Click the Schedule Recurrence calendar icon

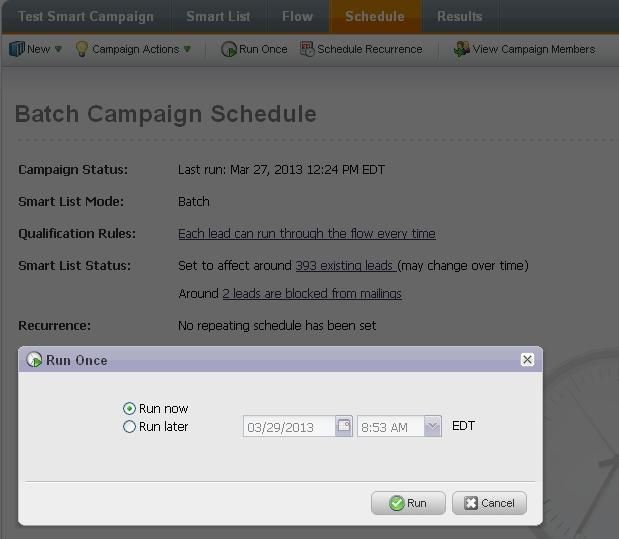(307, 49)
